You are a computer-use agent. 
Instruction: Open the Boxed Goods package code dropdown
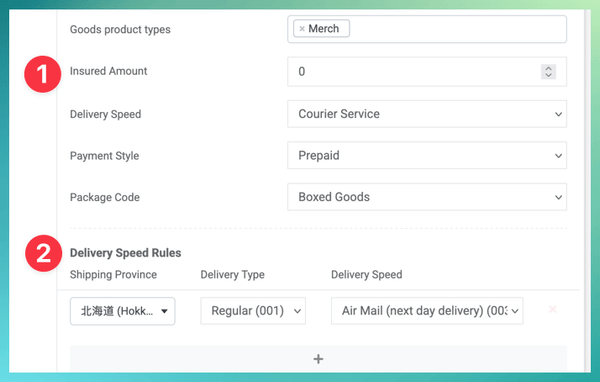tap(427, 197)
